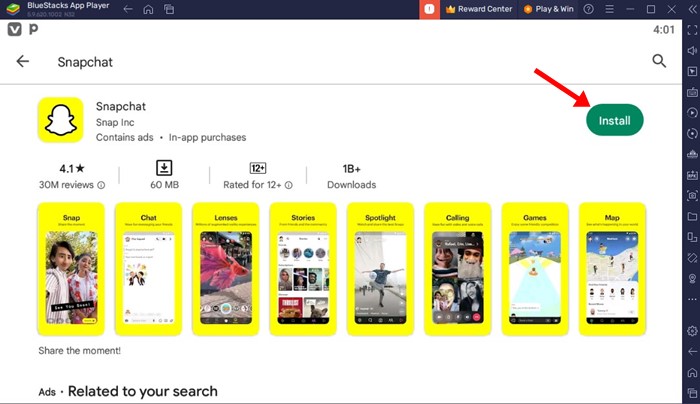This screenshot has height=404, width=700.
Task: Click the sidebar cursor lock icon
Action: [692, 71]
